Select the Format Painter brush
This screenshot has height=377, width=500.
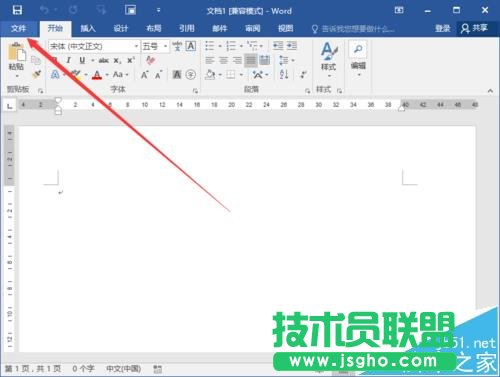coord(36,75)
